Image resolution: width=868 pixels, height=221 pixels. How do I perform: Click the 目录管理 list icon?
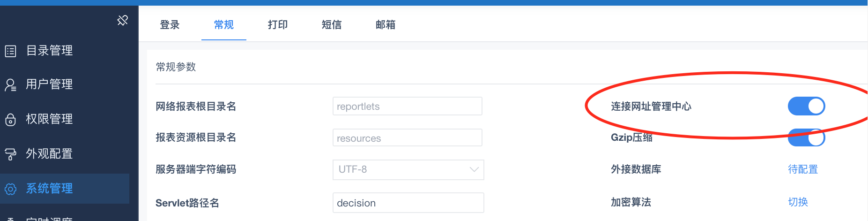[x=10, y=51]
